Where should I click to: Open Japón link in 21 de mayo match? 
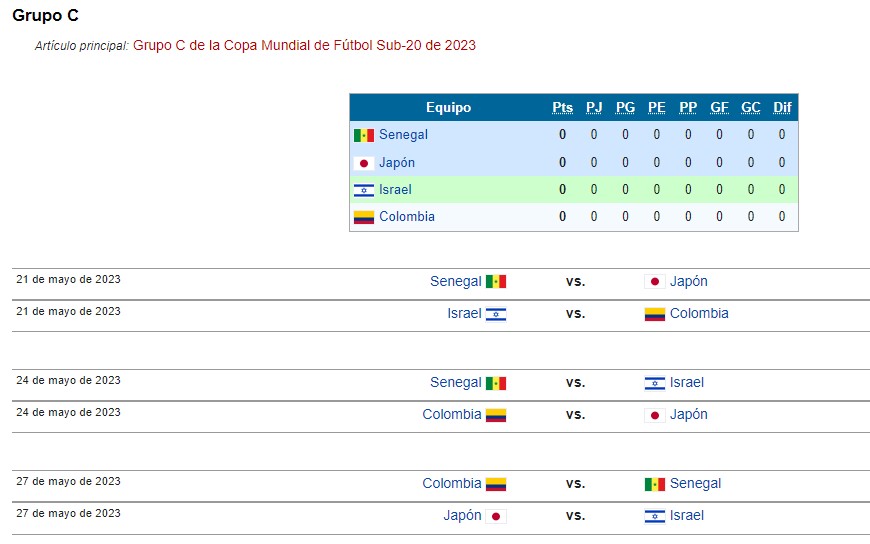click(689, 281)
